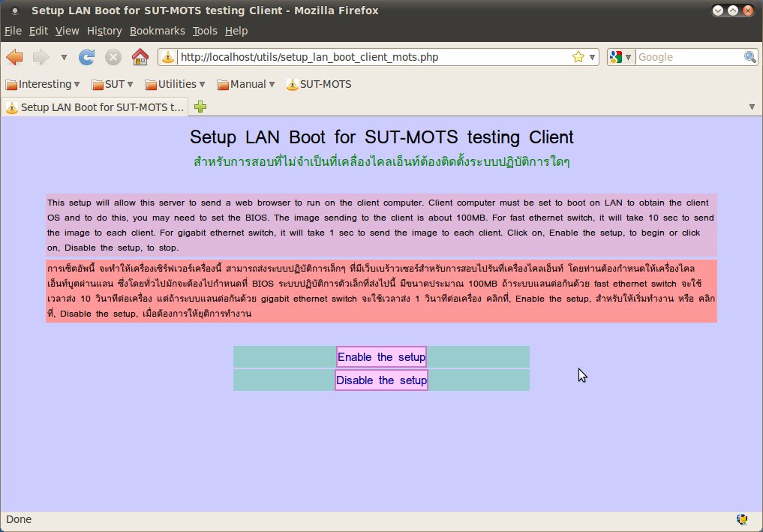Viewport: 763px width, 532px height.
Task: Click the page heading Setup LAN Boot
Action: coord(381,137)
